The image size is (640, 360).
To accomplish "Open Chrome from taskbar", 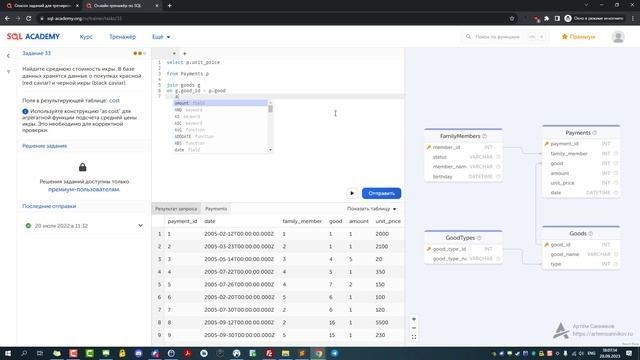I will pos(318,353).
